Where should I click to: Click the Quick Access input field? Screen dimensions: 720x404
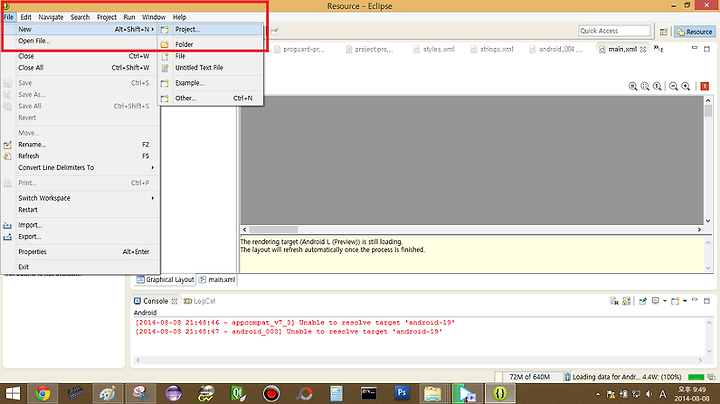coord(614,31)
